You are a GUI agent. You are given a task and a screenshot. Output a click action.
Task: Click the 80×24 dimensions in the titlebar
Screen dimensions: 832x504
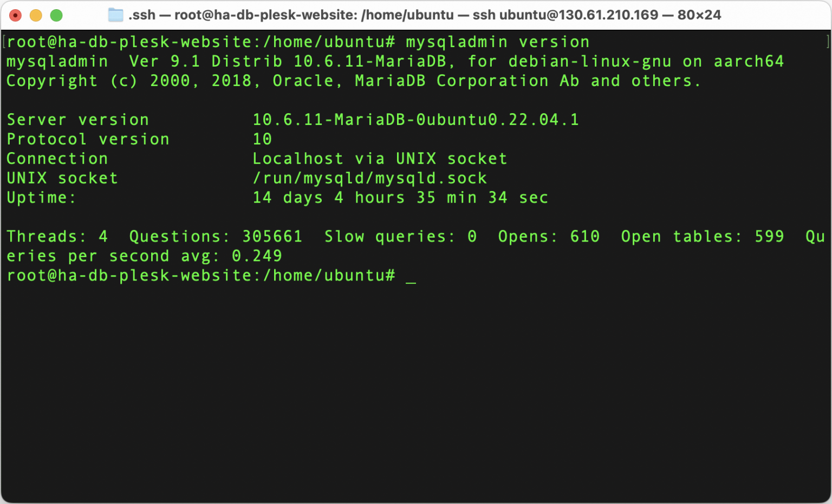coord(700,15)
